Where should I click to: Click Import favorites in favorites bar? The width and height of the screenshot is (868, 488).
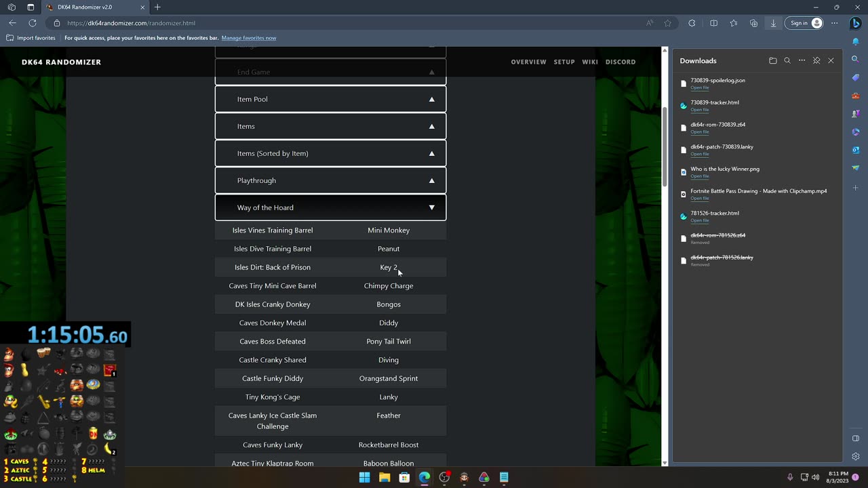tap(31, 38)
